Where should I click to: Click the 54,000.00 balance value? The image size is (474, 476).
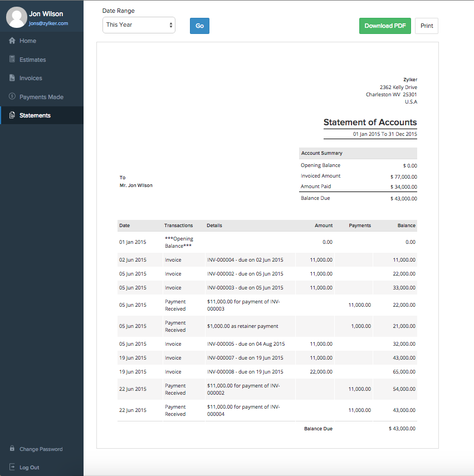pos(404,389)
